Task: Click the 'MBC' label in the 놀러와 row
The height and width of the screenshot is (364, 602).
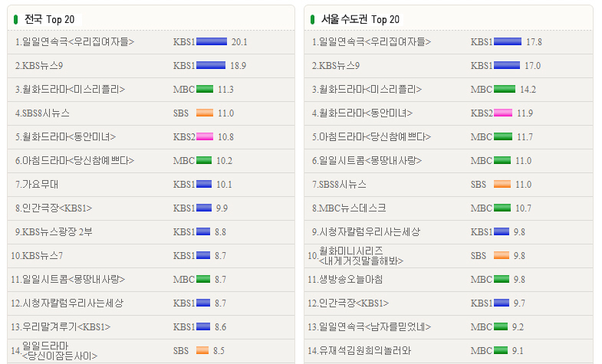Action: click(x=482, y=351)
